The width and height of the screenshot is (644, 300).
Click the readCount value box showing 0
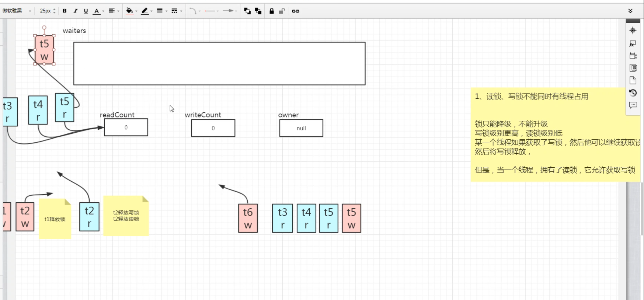tap(126, 128)
